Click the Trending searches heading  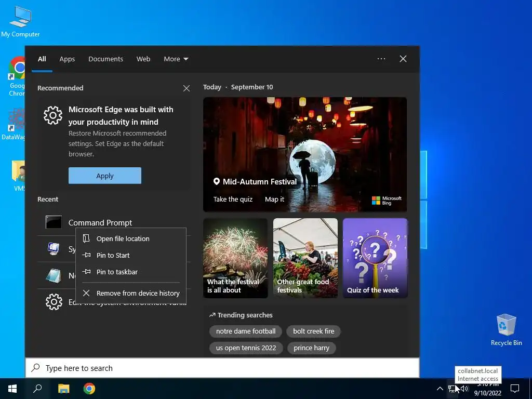point(241,315)
